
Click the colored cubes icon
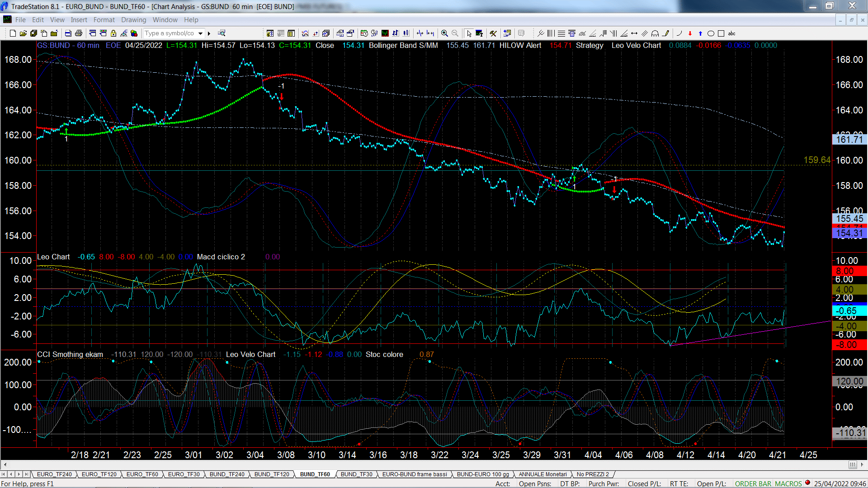coord(134,33)
